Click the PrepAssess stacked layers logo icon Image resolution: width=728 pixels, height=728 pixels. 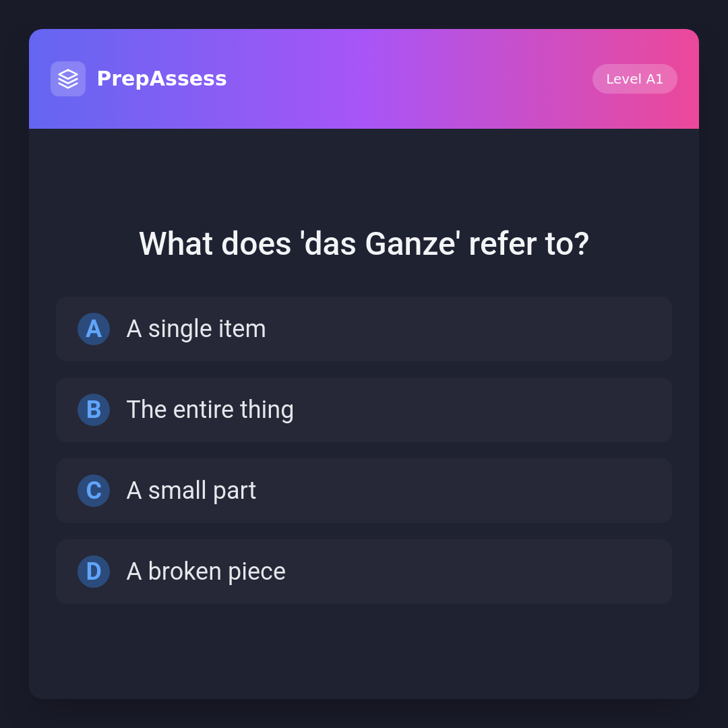pyautogui.click(x=68, y=79)
